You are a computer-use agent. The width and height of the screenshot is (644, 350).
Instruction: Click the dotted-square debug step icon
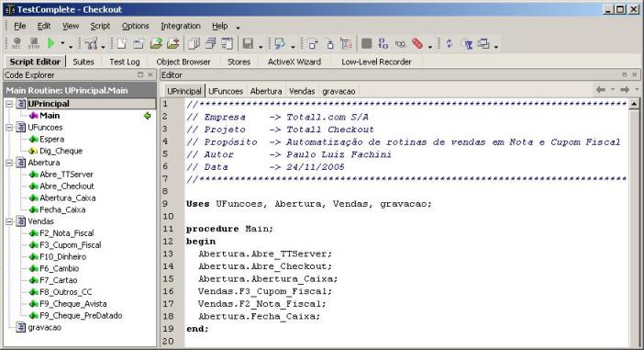pos(312,43)
